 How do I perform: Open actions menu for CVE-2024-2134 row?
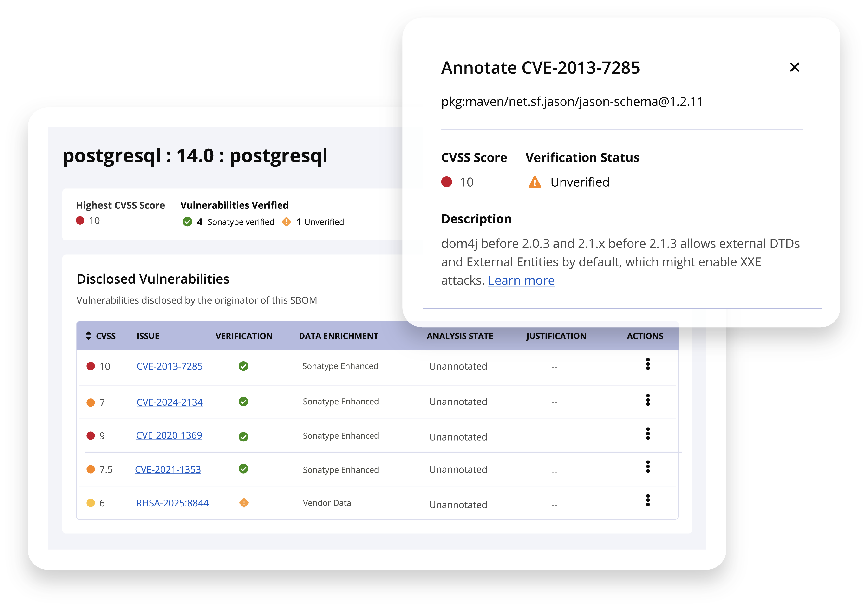(648, 400)
